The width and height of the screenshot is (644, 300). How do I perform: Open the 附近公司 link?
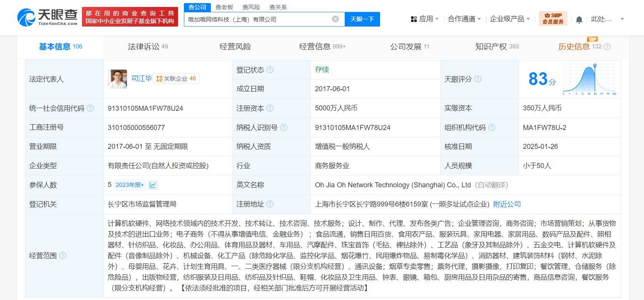pos(507,204)
